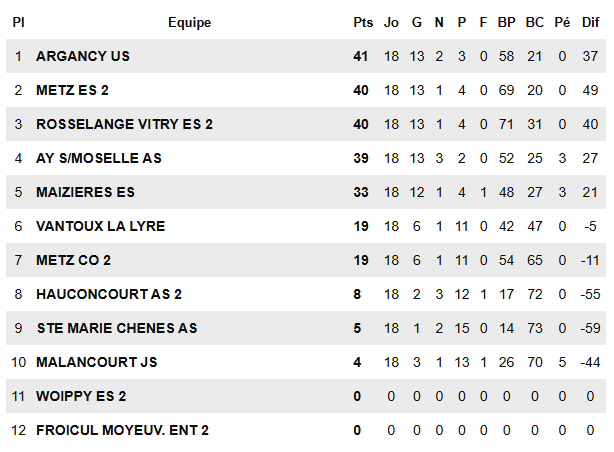Select FROICUL MOYEUV. ENT 2 team
This screenshot has height=452, width=614.
coord(122,430)
